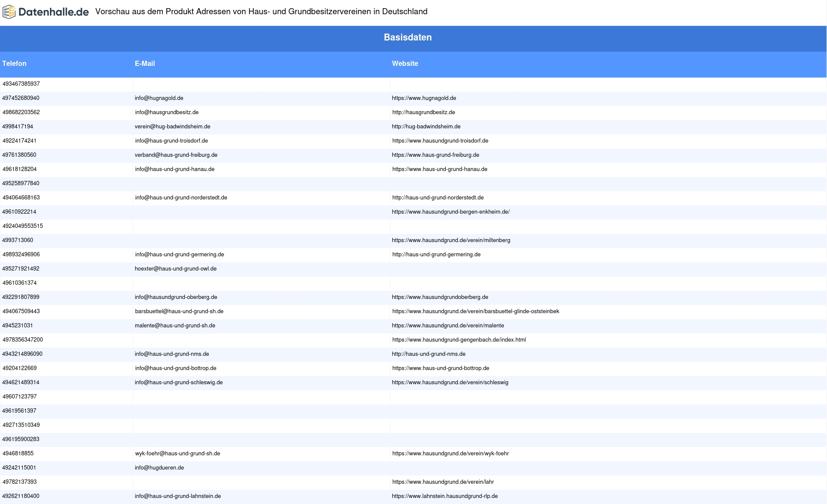Click the Telefon column header

click(x=14, y=64)
